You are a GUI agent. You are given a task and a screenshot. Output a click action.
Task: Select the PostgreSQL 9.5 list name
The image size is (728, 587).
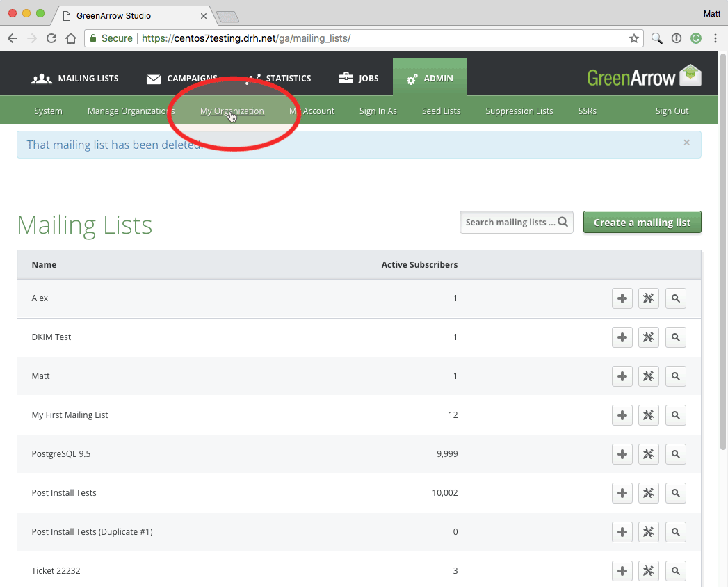tap(60, 454)
